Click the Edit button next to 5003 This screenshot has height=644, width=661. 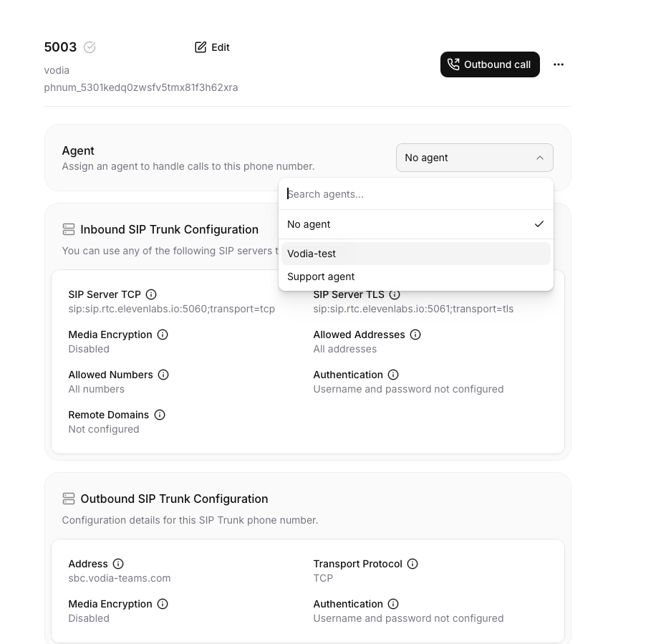point(212,47)
